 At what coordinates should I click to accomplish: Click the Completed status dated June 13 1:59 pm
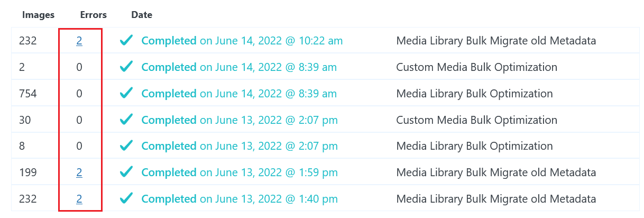169,172
